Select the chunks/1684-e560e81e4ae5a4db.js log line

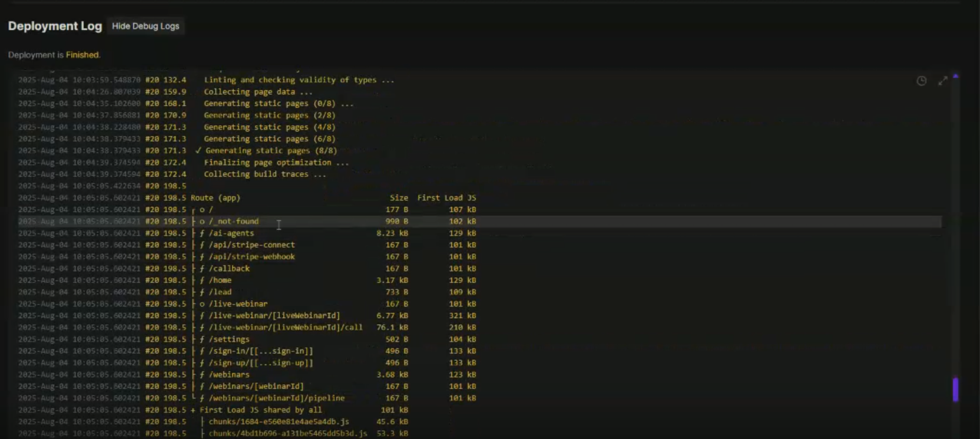point(279,422)
